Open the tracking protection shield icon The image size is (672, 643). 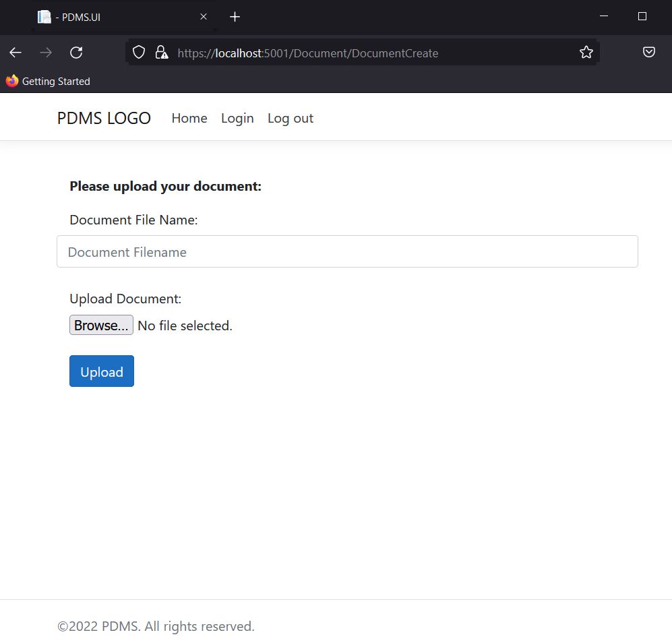[x=139, y=53]
